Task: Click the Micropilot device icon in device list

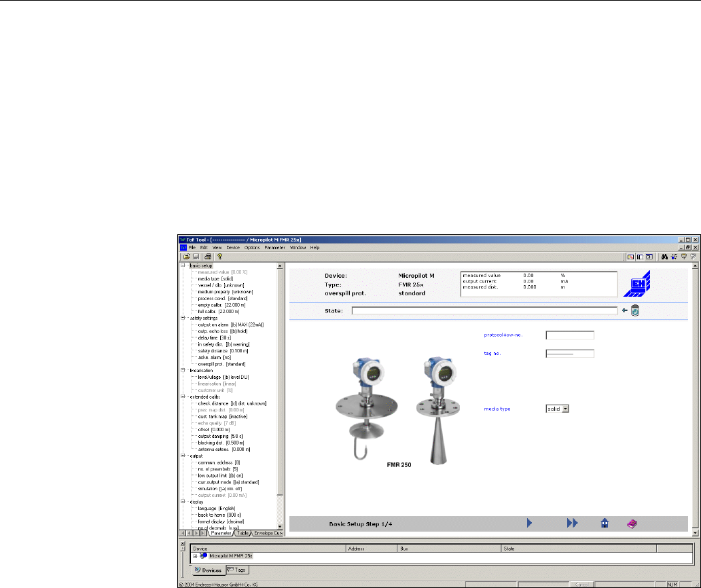Action: point(203,556)
